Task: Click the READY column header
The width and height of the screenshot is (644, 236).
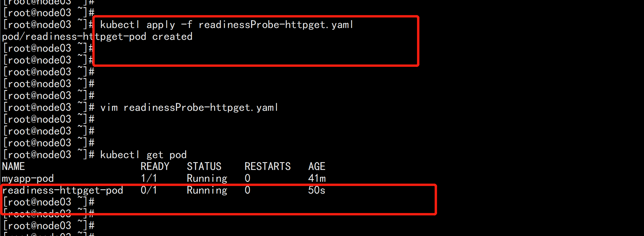Action: click(x=155, y=166)
